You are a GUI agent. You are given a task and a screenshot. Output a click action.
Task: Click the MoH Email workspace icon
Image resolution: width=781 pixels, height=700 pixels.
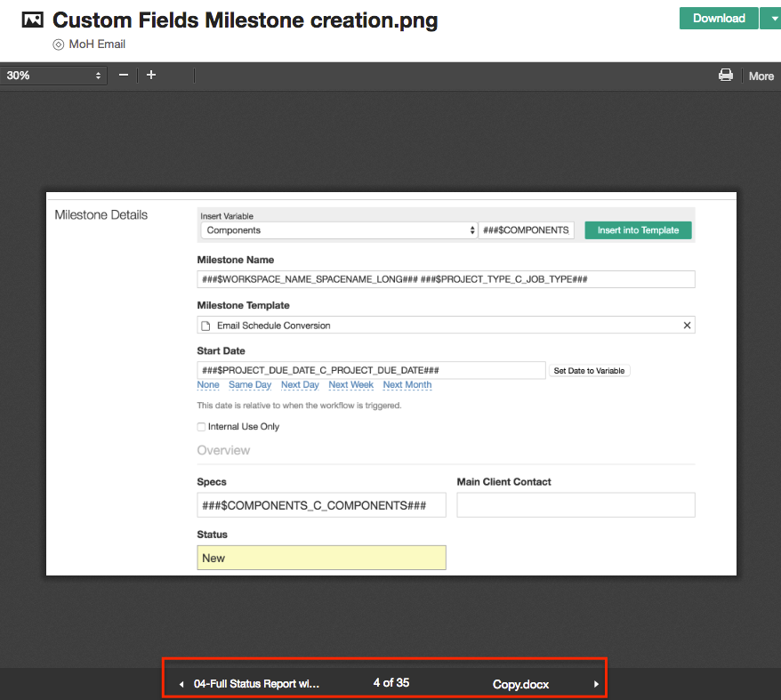point(59,44)
